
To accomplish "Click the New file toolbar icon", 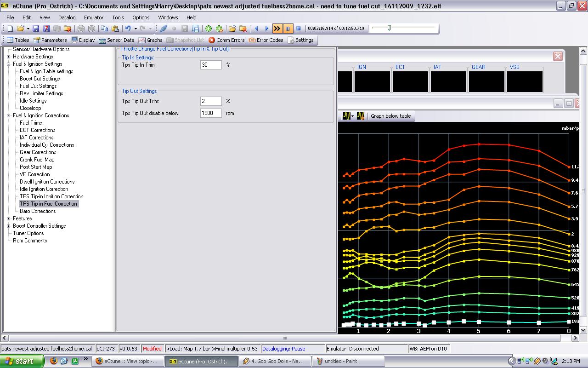I will [x=11, y=29].
